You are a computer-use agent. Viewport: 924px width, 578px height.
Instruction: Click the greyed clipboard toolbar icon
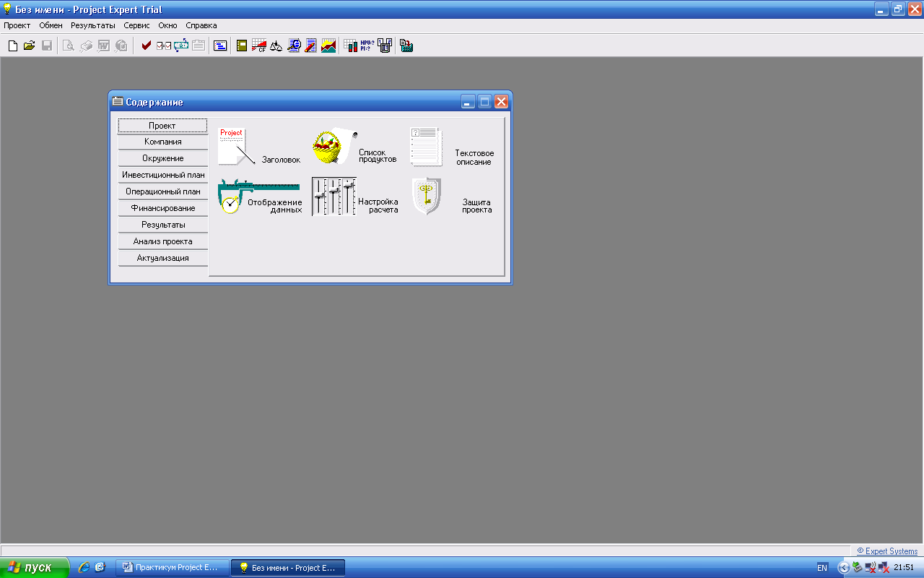pyautogui.click(x=198, y=46)
